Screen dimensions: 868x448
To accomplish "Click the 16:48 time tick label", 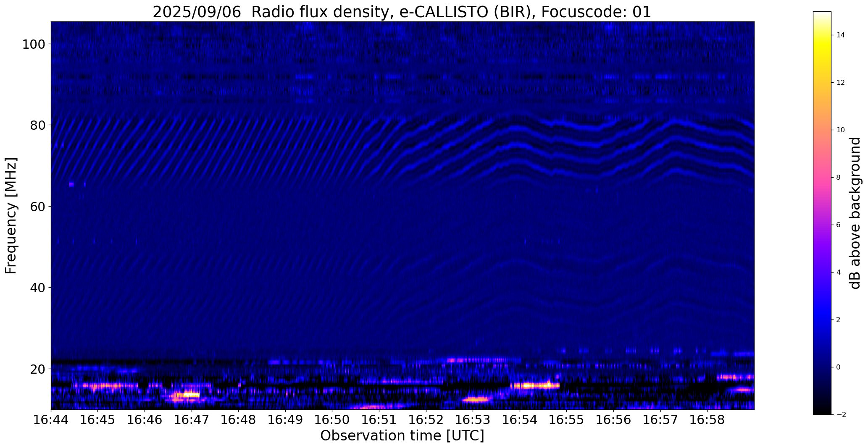I will (x=238, y=419).
